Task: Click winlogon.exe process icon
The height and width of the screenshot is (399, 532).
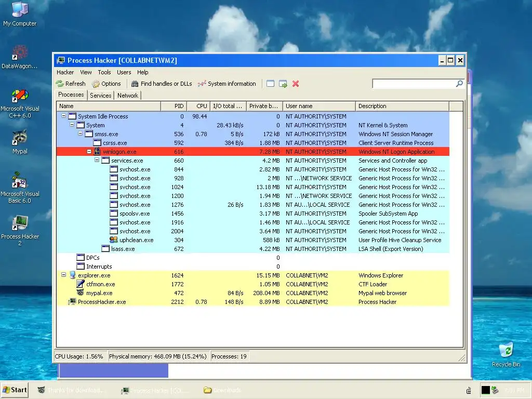Action: click(97, 151)
